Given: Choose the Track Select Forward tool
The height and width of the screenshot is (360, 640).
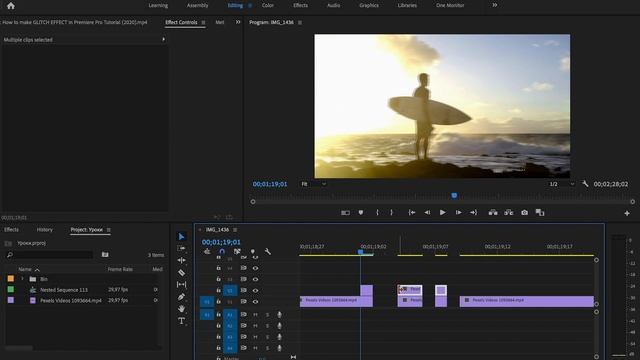Looking at the screenshot, I should point(181,248).
